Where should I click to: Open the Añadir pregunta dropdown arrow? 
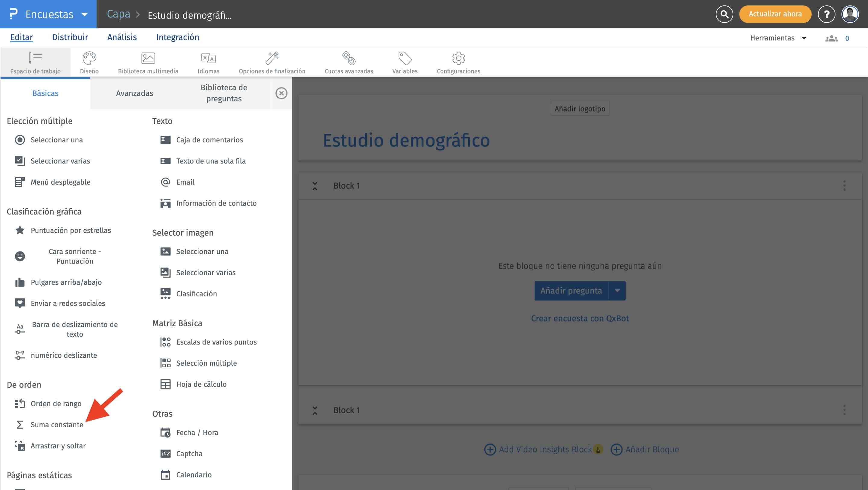coord(617,291)
